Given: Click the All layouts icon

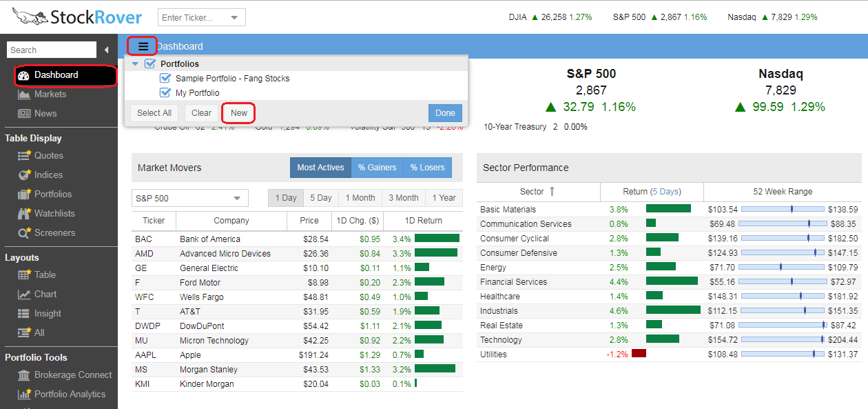Looking at the screenshot, I should (x=24, y=333).
